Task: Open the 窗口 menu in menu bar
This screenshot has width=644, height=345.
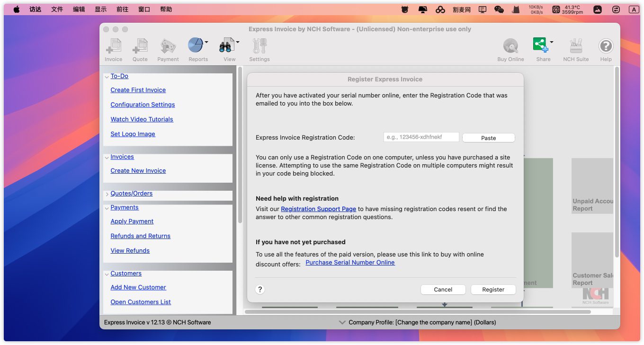Action: pos(144,9)
